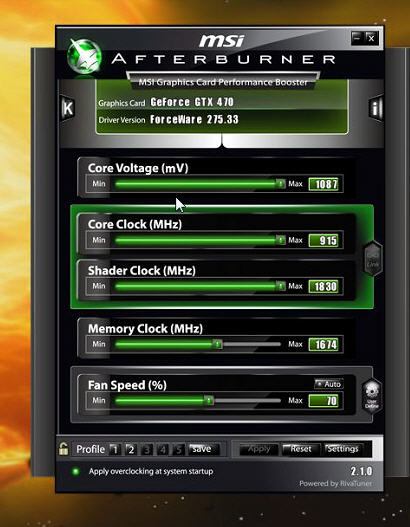Click the profile lock padlock icon
This screenshot has width=410, height=527.
point(64,449)
